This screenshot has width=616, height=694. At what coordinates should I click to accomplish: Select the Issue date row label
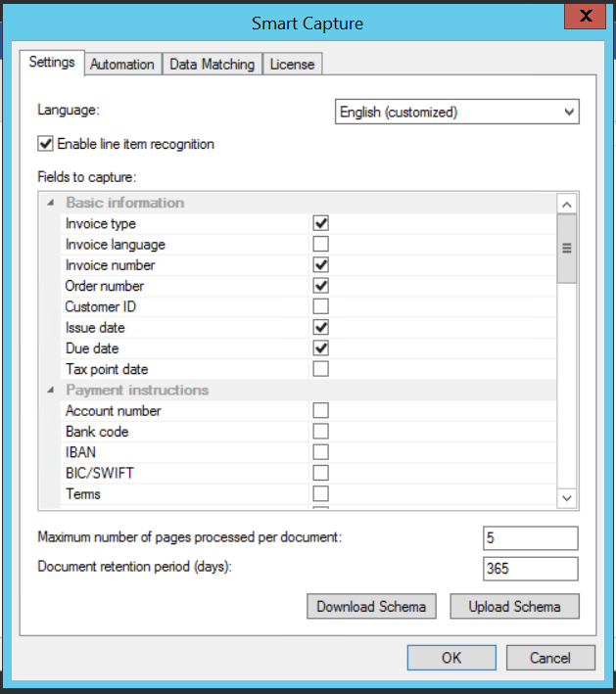(x=95, y=328)
